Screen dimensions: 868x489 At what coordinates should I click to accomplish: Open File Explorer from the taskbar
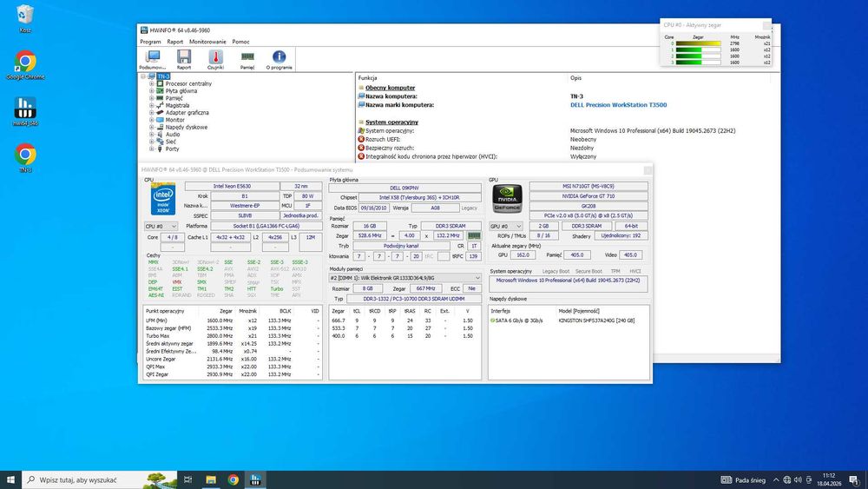coord(211,479)
